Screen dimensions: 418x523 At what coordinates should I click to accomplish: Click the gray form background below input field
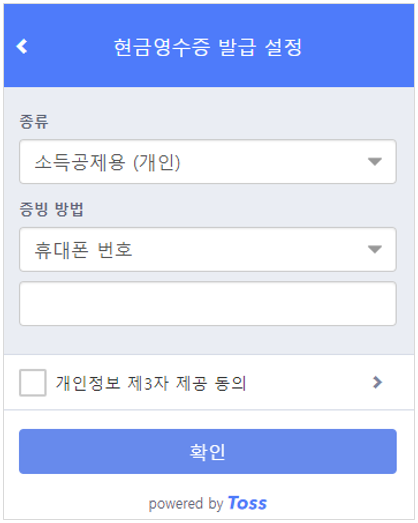tap(209, 340)
